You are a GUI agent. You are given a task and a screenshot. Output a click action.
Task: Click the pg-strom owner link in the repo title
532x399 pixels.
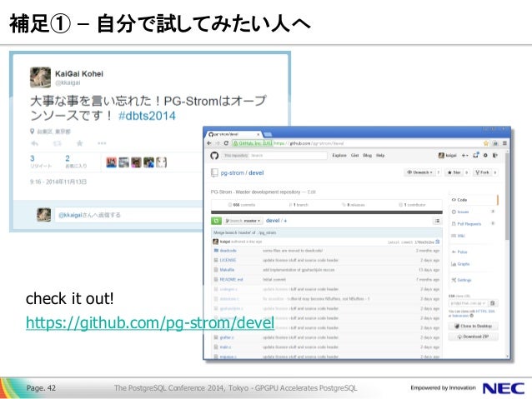(233, 173)
